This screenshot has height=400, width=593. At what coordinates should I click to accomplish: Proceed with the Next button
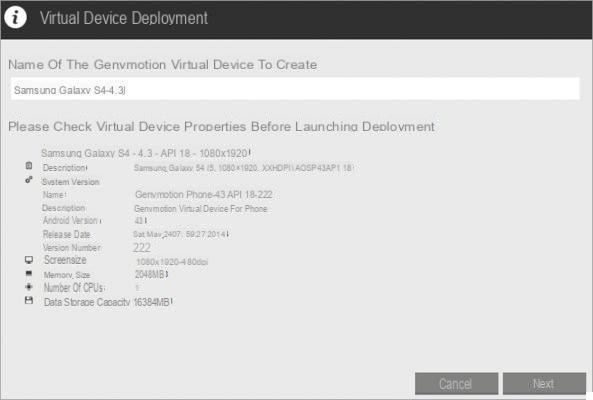pos(544,384)
